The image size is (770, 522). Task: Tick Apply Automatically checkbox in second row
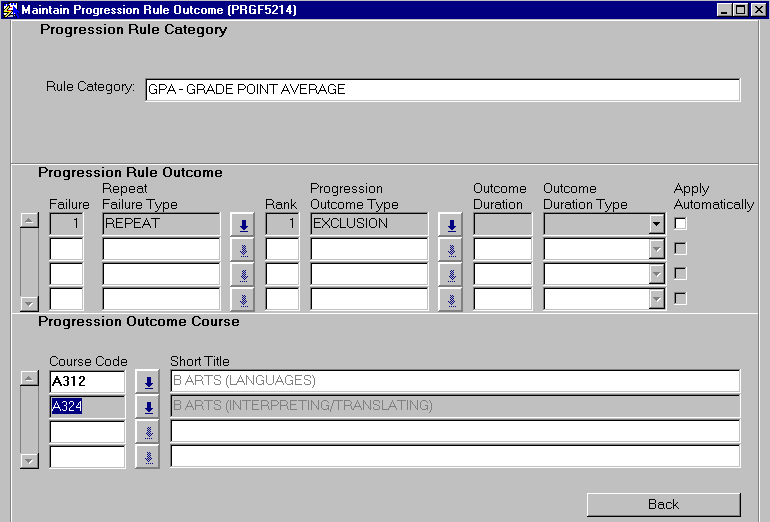(x=681, y=248)
